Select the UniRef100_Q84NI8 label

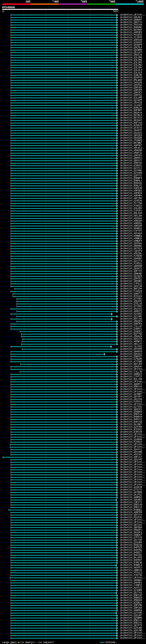[131, 351]
